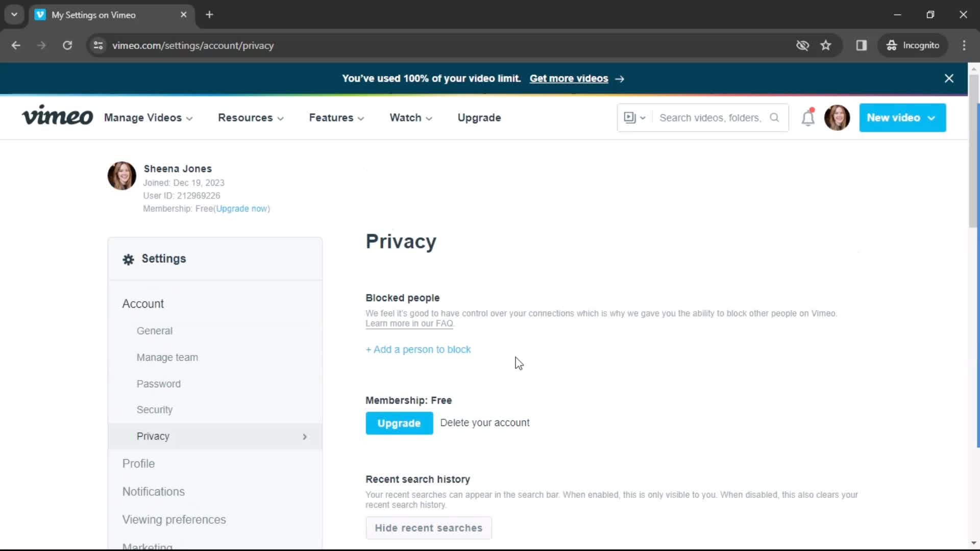Click the Sheena Jones name text
This screenshot has width=980, height=551.
[x=178, y=169]
